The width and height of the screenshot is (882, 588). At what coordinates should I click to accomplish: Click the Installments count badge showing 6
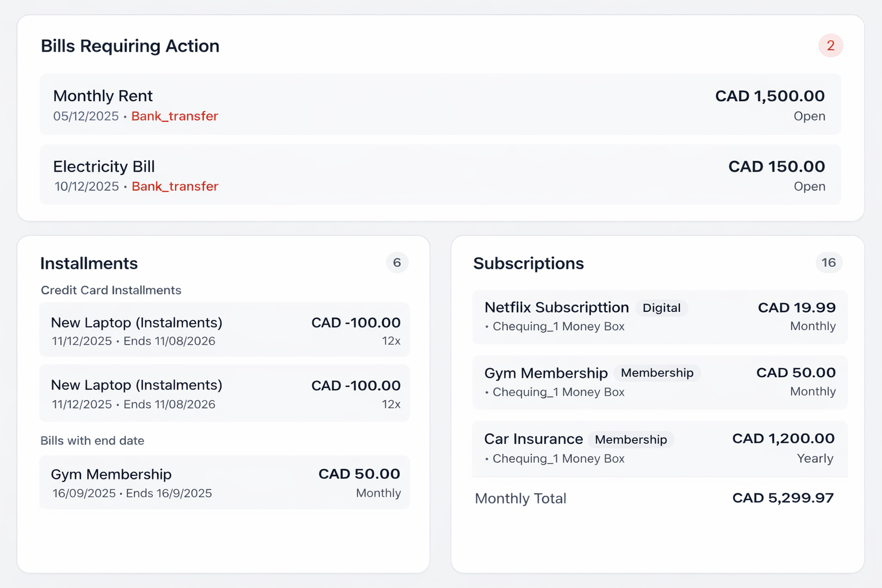point(397,263)
